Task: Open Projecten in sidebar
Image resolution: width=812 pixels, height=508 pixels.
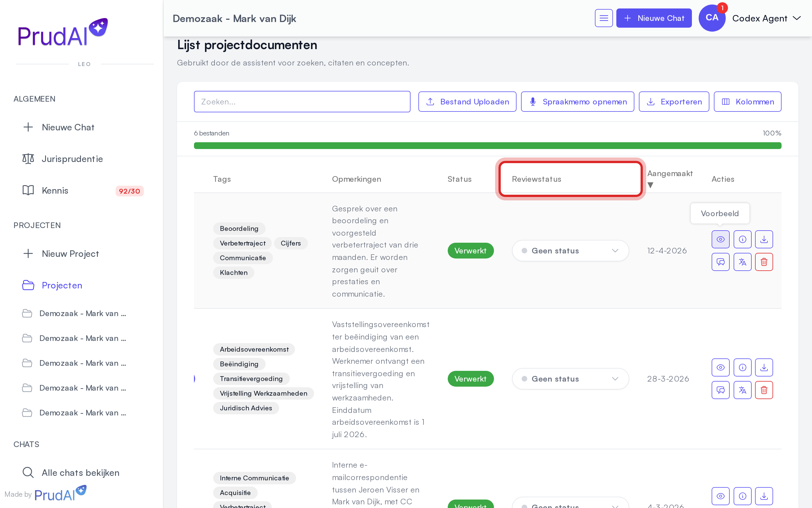Action: coord(52,285)
